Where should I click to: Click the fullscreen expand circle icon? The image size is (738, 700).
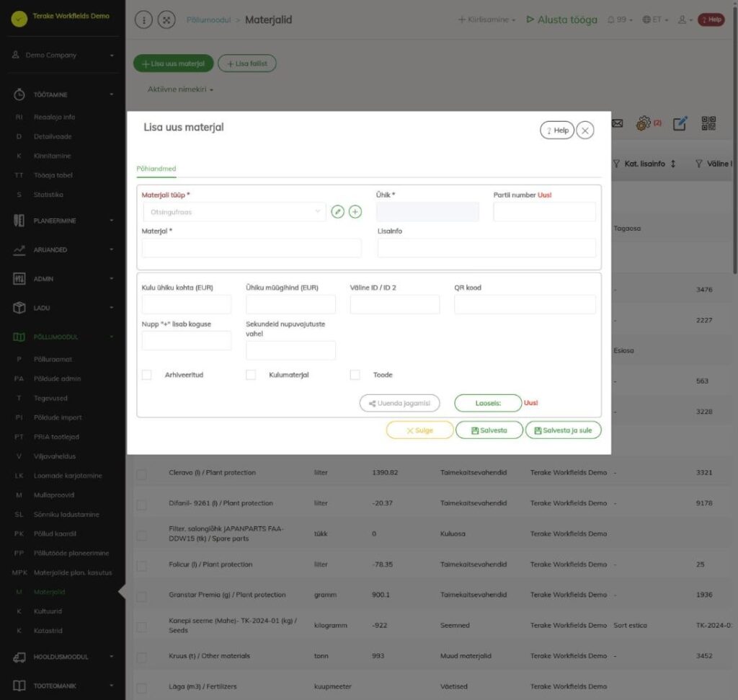(166, 19)
